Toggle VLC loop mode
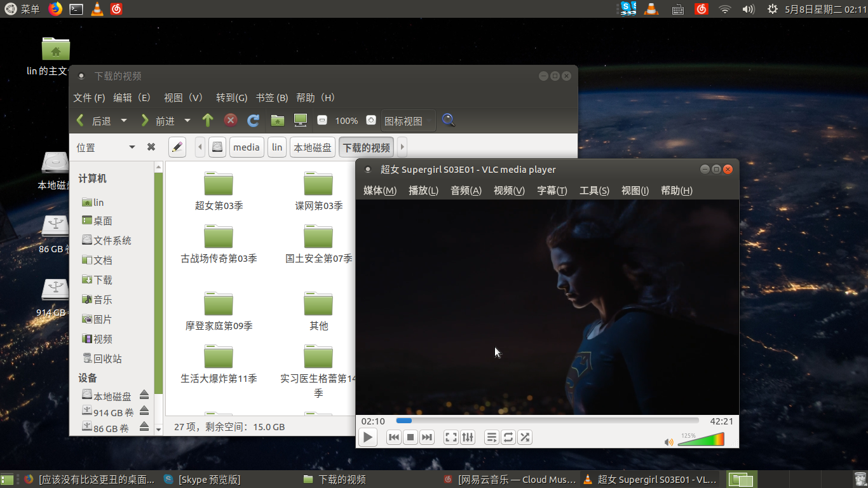868x488 pixels. (x=508, y=437)
